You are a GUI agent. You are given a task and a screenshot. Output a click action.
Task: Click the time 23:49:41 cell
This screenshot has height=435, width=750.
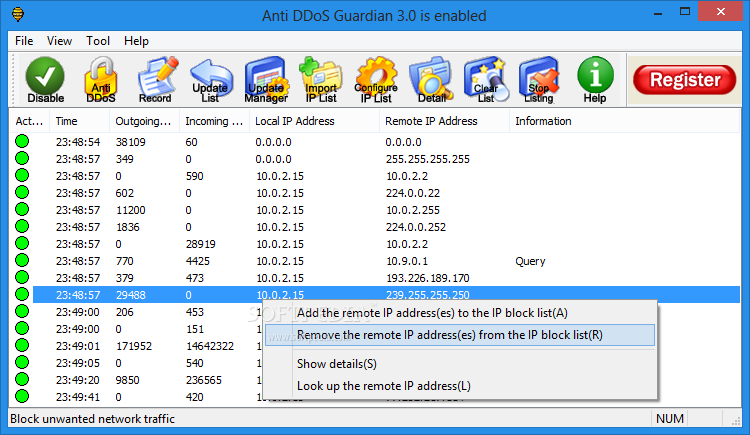point(77,397)
